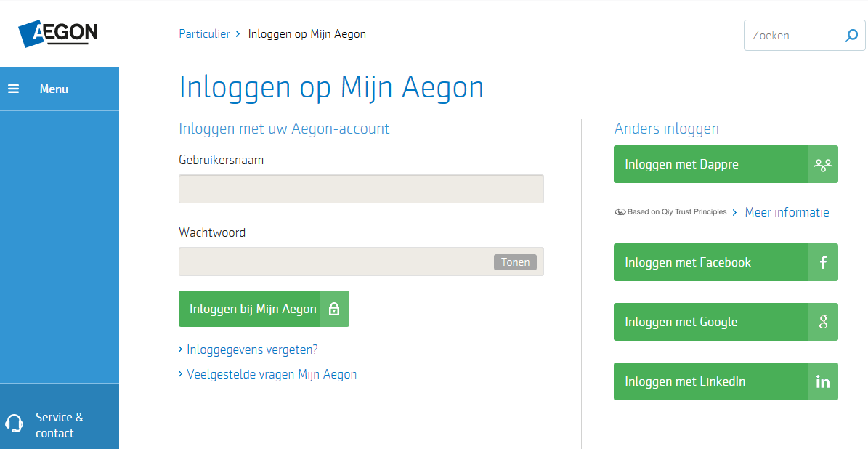Open the Menu sidebar item
The image size is (868, 449).
pyautogui.click(x=54, y=89)
